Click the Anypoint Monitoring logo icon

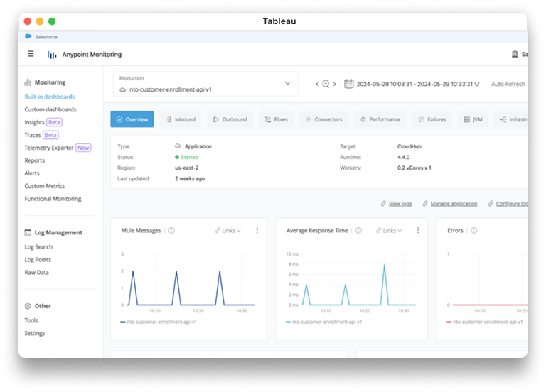(x=52, y=55)
